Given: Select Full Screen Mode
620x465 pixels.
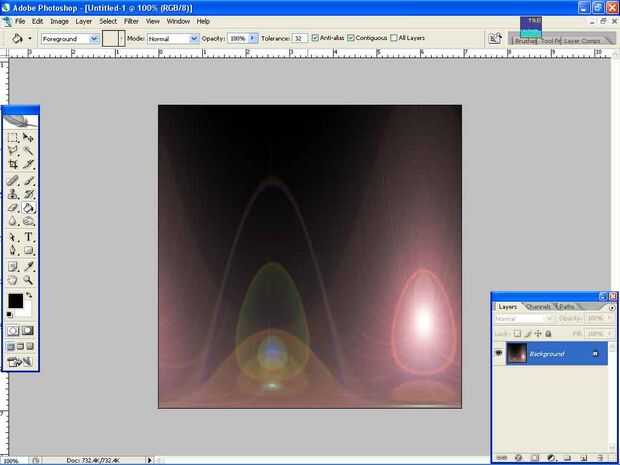Looking at the screenshot, I should 30,347.
